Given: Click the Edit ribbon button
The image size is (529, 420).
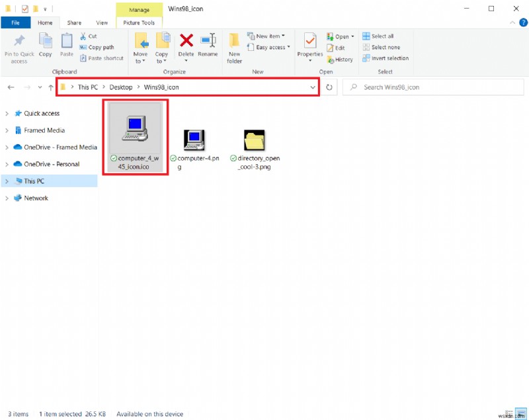Looking at the screenshot, I should pos(336,48).
